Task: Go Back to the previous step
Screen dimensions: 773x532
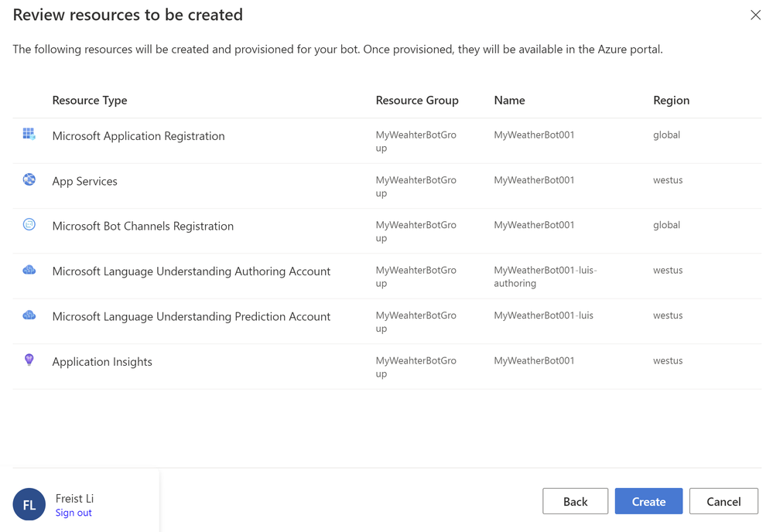Action: tap(575, 501)
